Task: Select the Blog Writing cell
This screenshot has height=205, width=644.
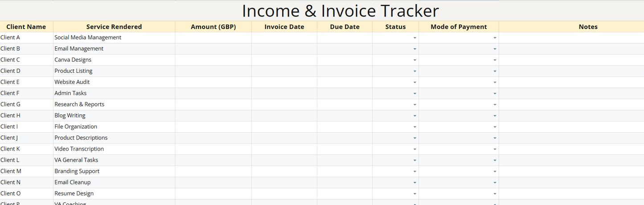Action: [114, 116]
